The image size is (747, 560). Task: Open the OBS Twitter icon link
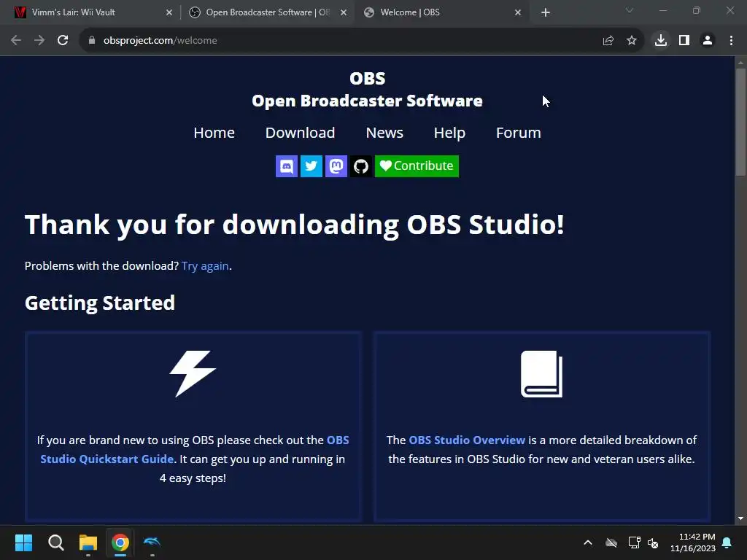(x=311, y=166)
